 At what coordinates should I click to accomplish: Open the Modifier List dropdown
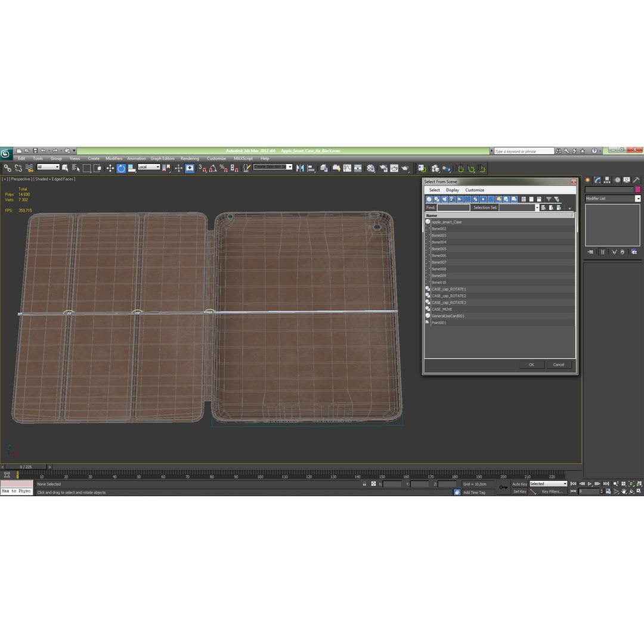click(612, 199)
